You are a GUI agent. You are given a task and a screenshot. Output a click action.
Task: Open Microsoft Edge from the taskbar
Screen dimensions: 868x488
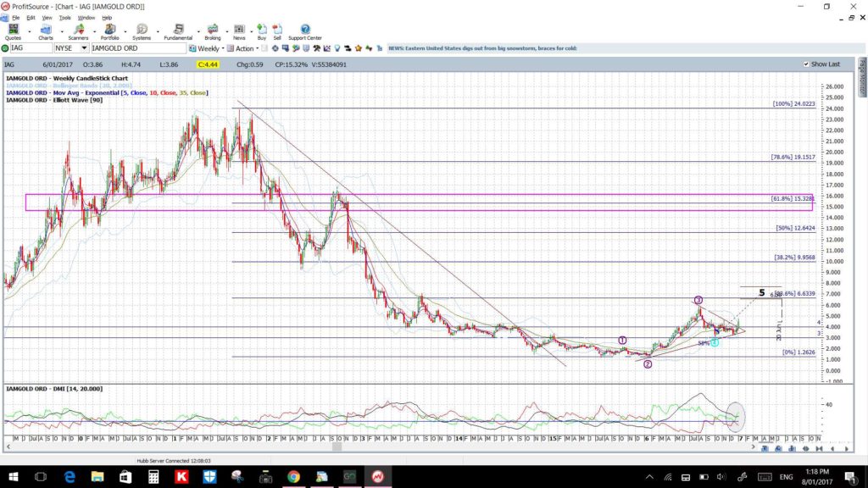[70, 476]
